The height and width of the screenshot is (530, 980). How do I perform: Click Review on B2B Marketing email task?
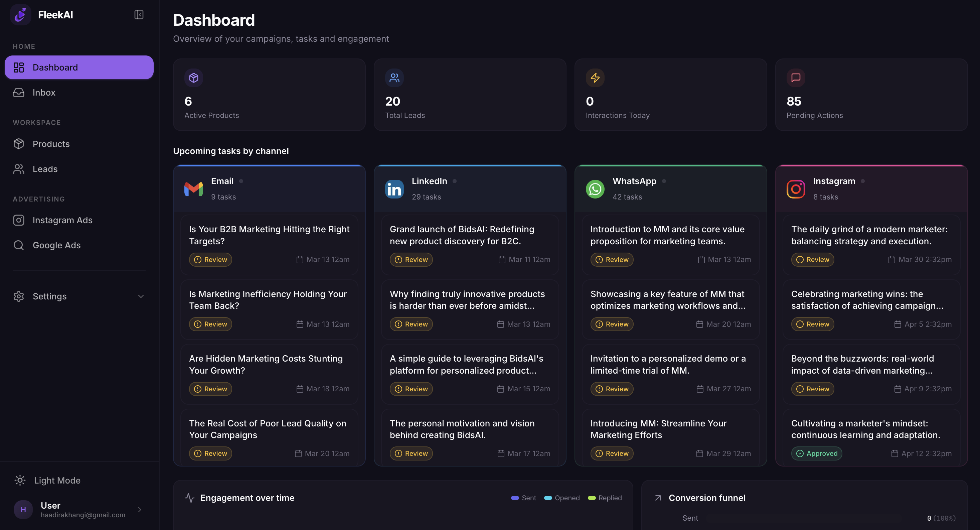210,260
